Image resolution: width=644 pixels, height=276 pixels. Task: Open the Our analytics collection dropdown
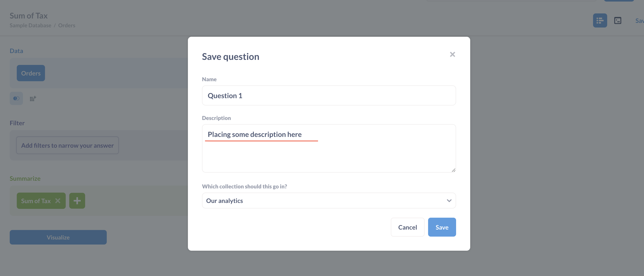point(329,200)
